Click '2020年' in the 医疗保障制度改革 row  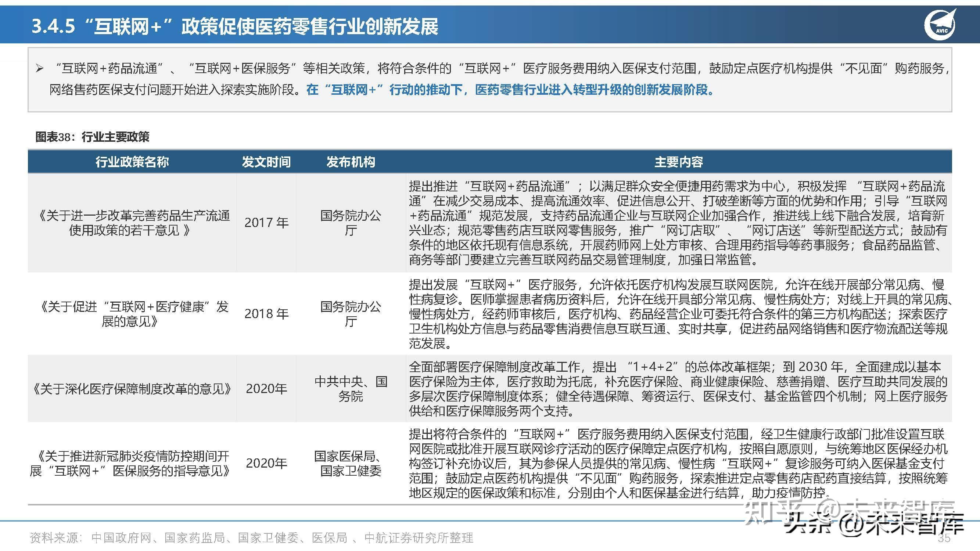[266, 389]
